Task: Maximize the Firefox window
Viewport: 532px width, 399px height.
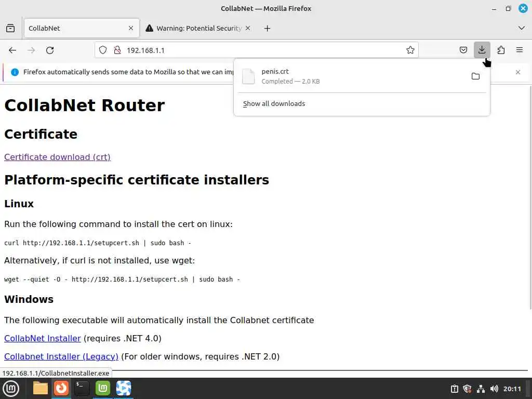Action: [x=508, y=8]
